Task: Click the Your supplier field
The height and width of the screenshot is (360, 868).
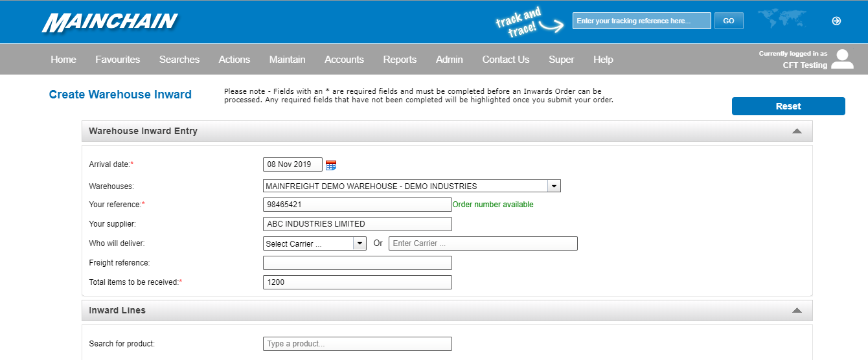Action: (x=358, y=224)
